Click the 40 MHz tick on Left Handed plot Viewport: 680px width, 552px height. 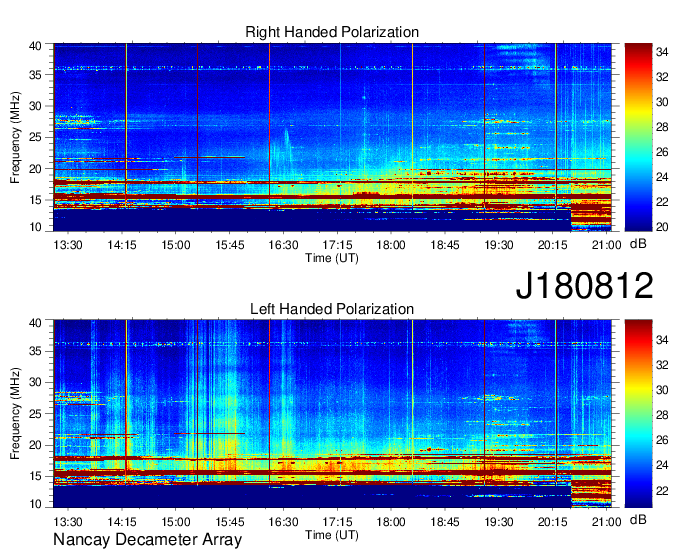35,323
